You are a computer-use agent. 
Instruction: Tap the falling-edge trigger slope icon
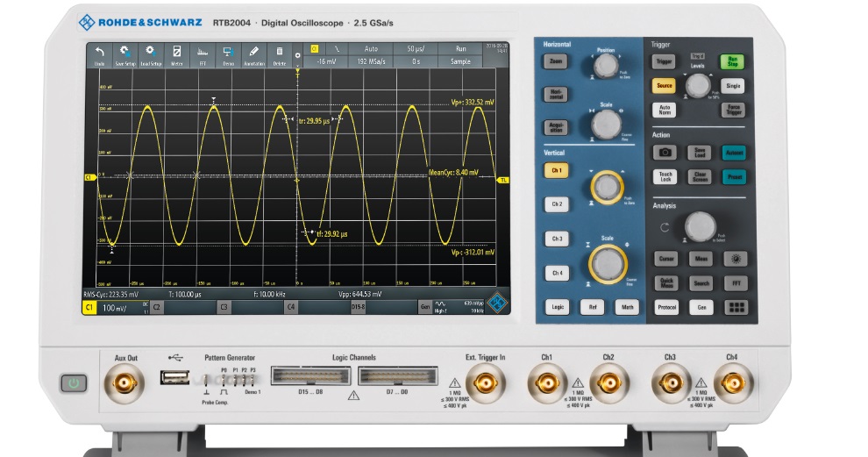[337, 49]
